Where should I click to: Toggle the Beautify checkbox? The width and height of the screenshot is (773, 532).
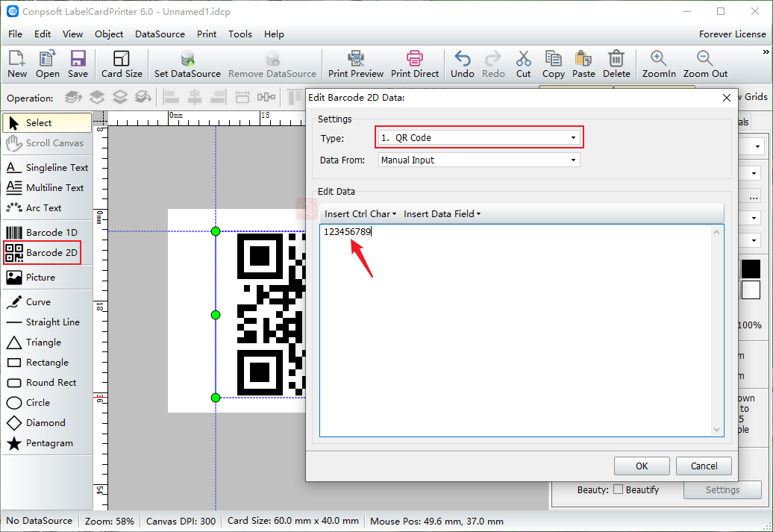619,489
